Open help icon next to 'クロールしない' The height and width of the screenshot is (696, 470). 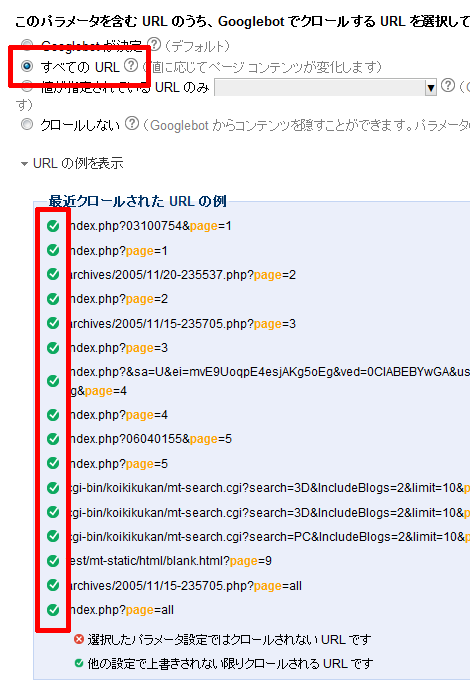[132, 123]
